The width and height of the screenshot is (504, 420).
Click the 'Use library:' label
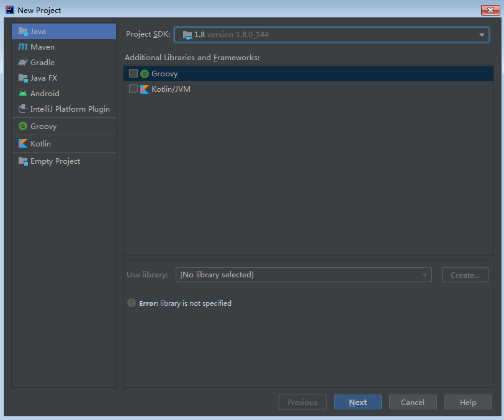click(x=147, y=275)
